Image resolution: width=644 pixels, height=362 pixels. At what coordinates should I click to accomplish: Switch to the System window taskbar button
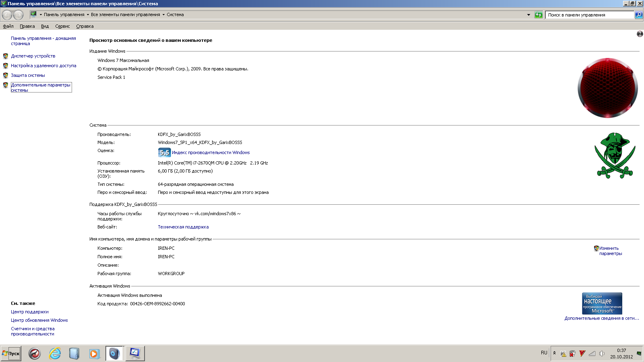coord(134,354)
